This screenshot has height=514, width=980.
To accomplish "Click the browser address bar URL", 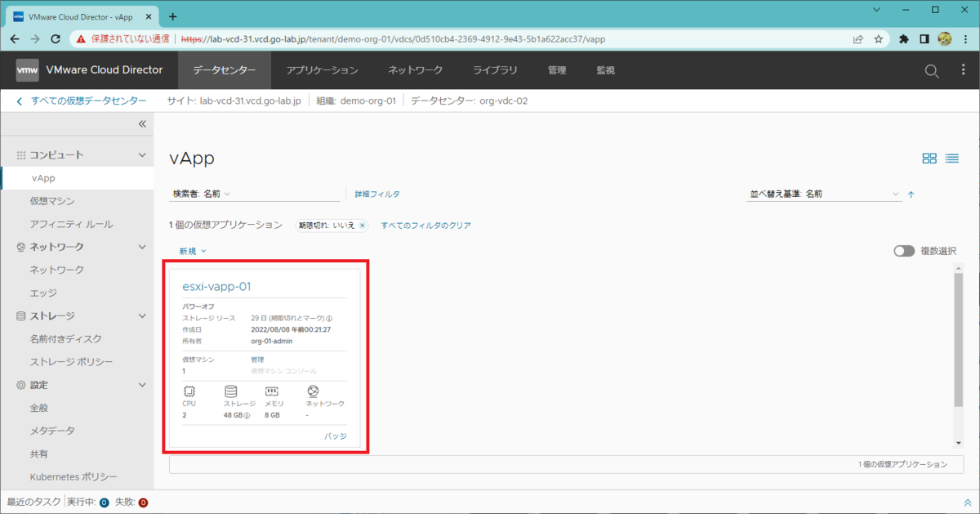I will tap(392, 38).
